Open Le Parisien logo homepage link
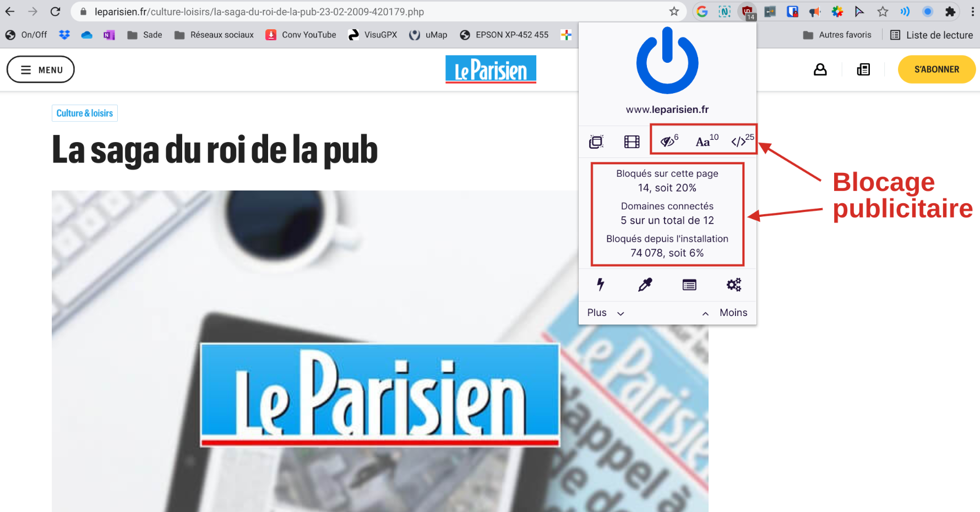This screenshot has height=512, width=980. 491,69
